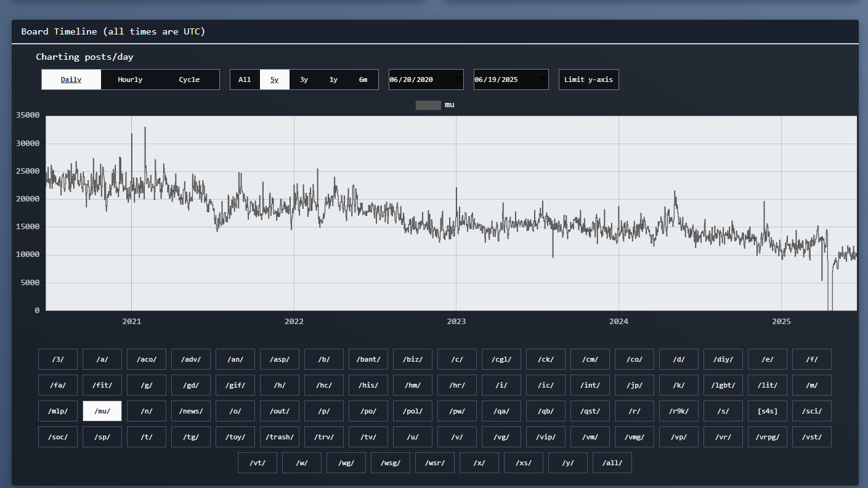Viewport: 868px width, 488px height.
Task: Select the /qst/ board
Action: click(x=590, y=411)
